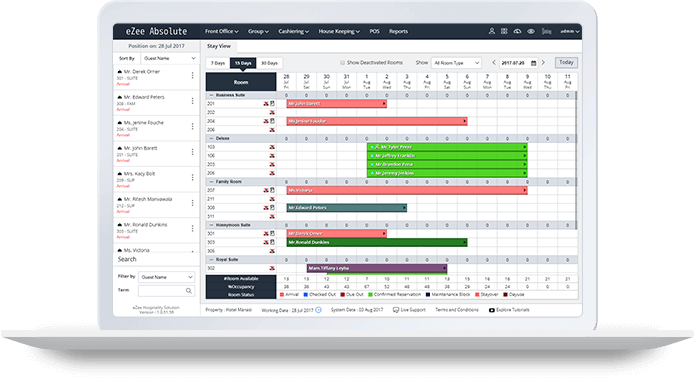Click the dirty-room status icon for room 211
Screen dimensions: 694x381
[272, 199]
